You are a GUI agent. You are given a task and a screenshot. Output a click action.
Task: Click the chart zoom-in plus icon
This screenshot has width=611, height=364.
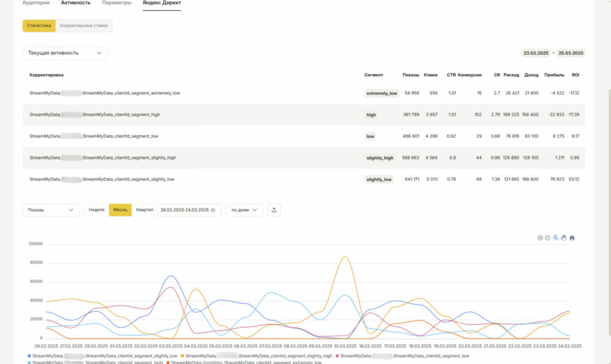pos(540,237)
